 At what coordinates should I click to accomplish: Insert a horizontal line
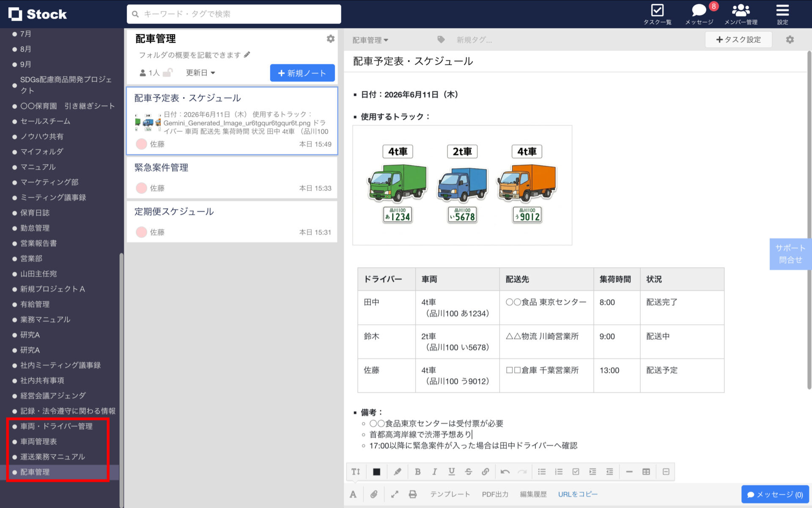629,472
